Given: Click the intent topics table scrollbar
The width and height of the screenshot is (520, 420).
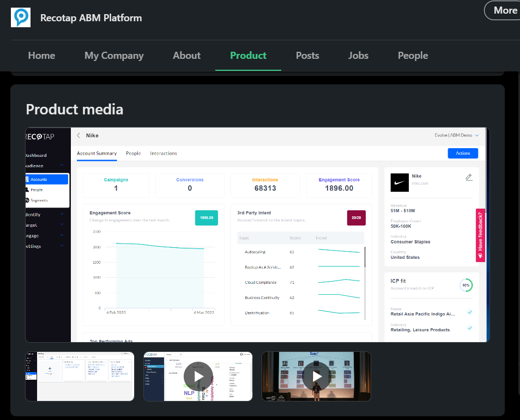Looking at the screenshot, I should tap(365, 257).
